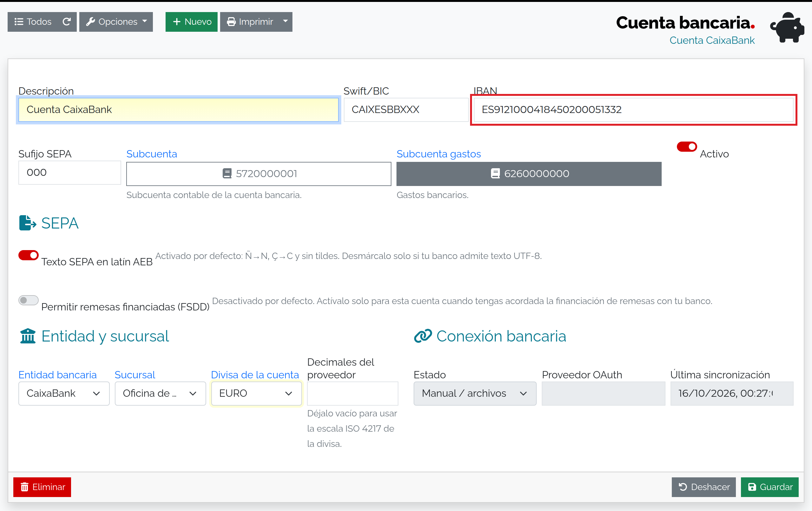Undo changes with Deshacer button
The image size is (812, 511).
704,487
